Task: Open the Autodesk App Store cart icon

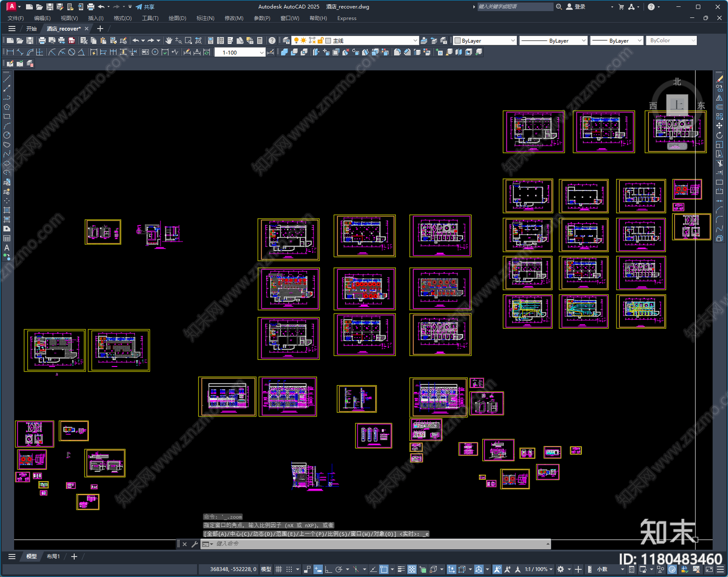Action: pos(621,7)
